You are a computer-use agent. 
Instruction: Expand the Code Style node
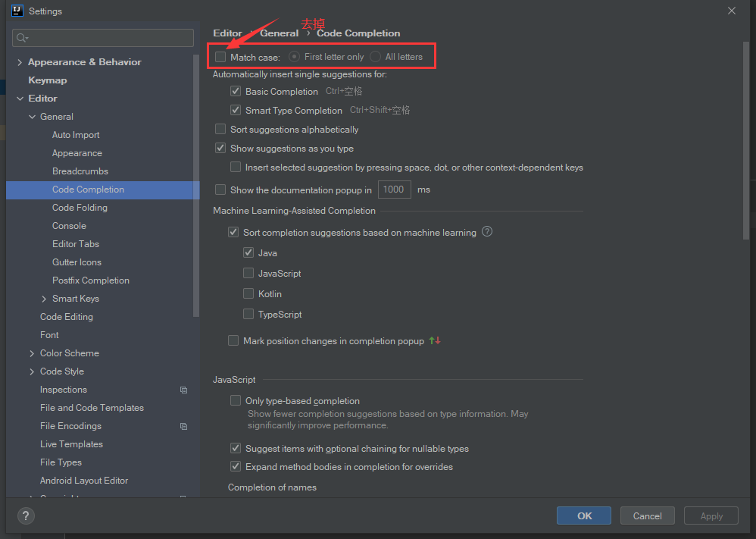click(x=32, y=371)
